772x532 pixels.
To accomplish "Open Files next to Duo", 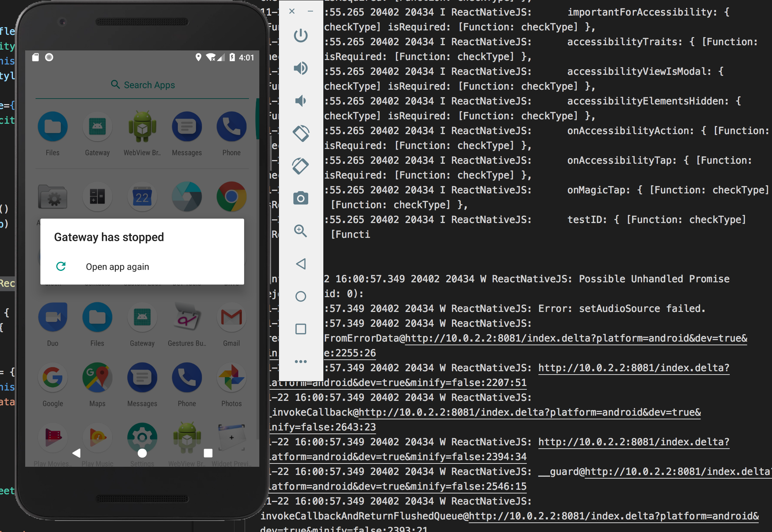I will (x=97, y=325).
